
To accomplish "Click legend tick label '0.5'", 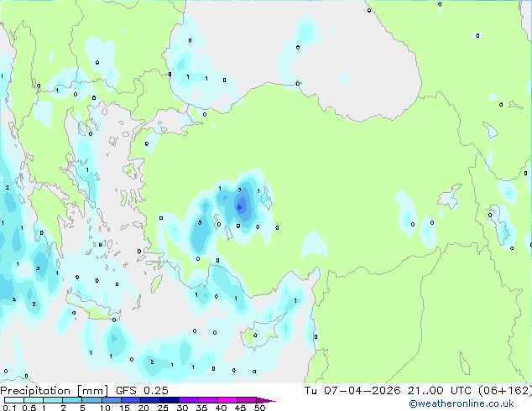I will click(x=29, y=408).
